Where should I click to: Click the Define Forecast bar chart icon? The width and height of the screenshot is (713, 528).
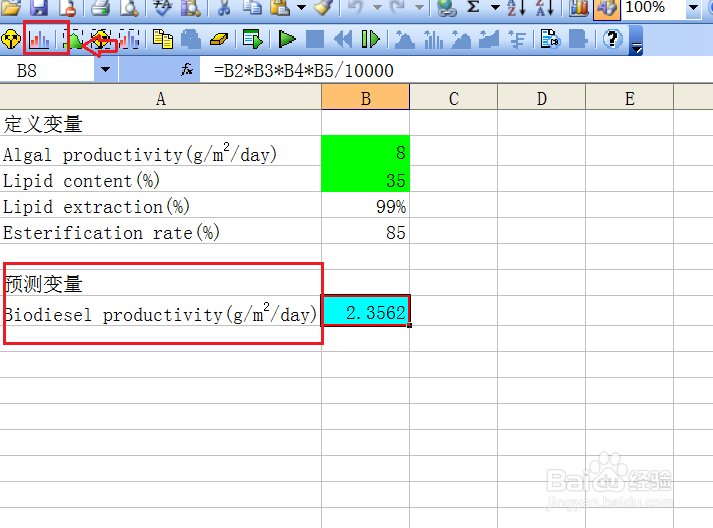click(x=39, y=40)
